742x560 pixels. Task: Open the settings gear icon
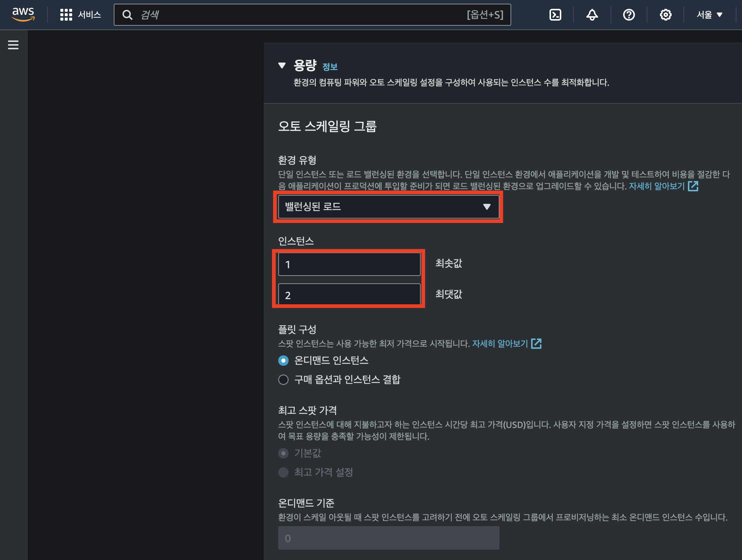click(665, 15)
